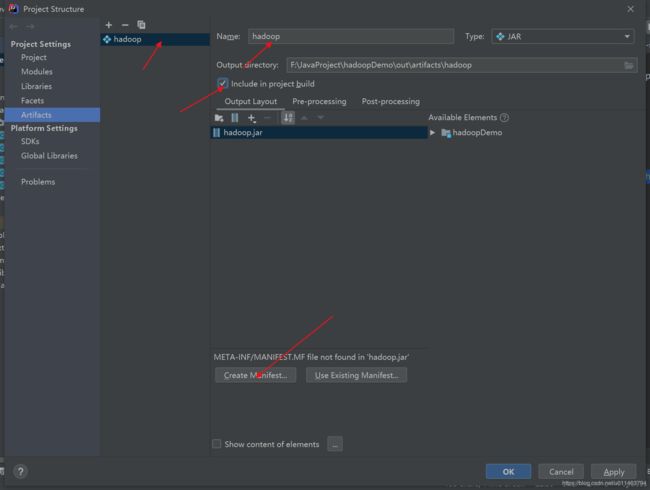The width and height of the screenshot is (650, 490).
Task: Open Project settings section
Action: (34, 58)
